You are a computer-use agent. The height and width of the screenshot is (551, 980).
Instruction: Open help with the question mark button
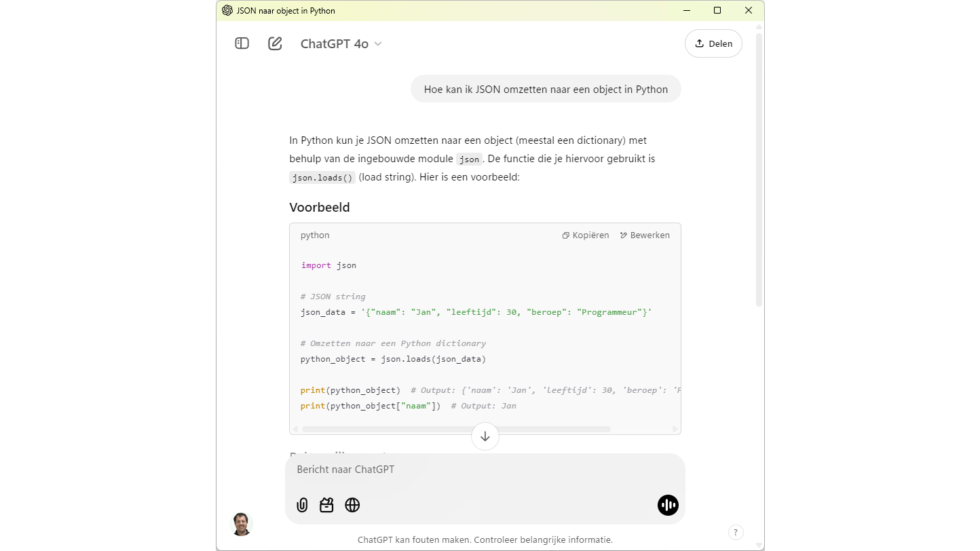(x=736, y=532)
